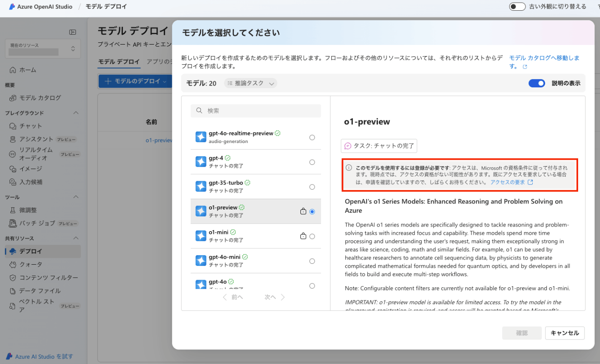Go to previous page with 前へ
Viewport: 600px width, 364px height.
click(233, 297)
